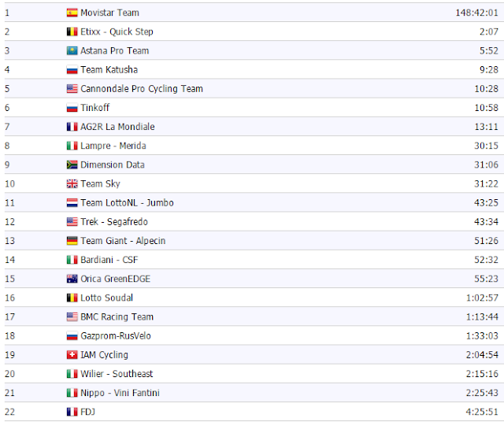
Task: Open the Astana Pro Team link
Action: [115, 50]
